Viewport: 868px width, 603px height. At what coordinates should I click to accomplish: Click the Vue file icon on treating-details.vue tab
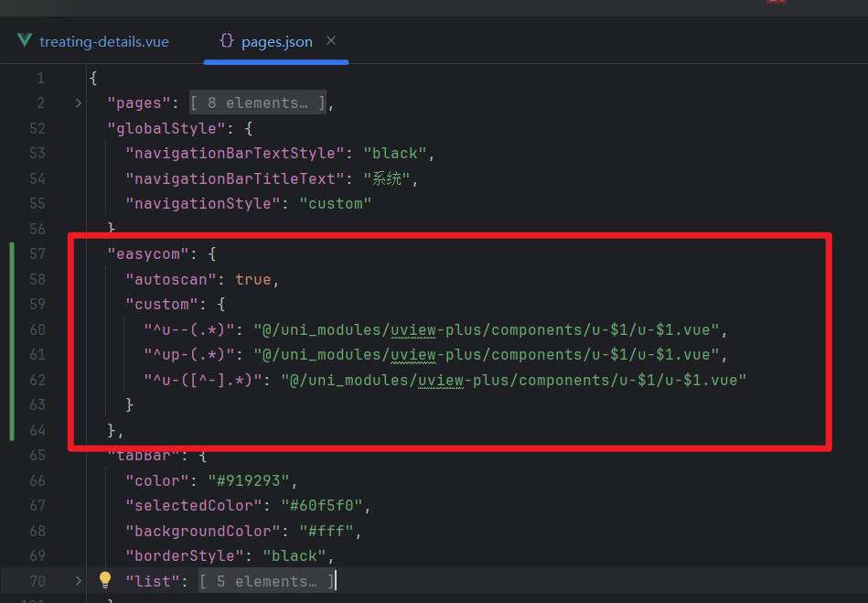coord(25,40)
